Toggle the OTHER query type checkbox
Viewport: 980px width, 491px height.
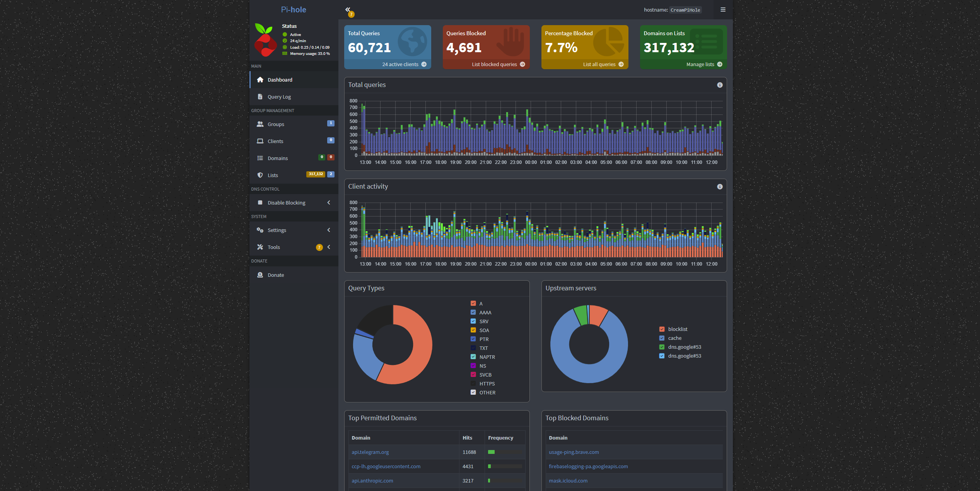[473, 392]
